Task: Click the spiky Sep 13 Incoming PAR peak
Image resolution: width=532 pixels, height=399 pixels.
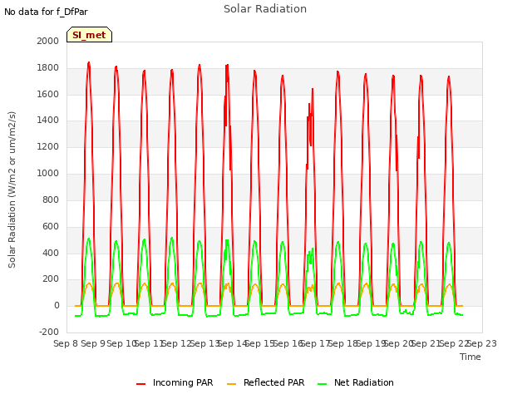Action: pyautogui.click(x=227, y=66)
